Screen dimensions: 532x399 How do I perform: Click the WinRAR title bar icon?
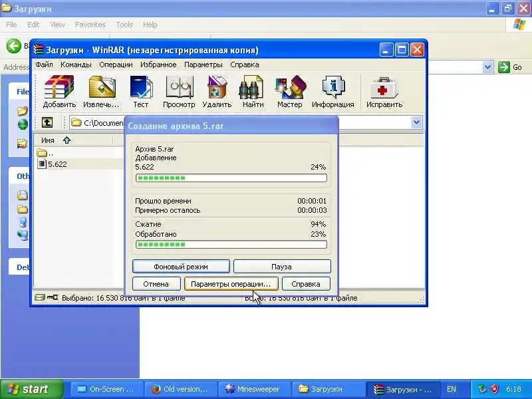pos(39,50)
